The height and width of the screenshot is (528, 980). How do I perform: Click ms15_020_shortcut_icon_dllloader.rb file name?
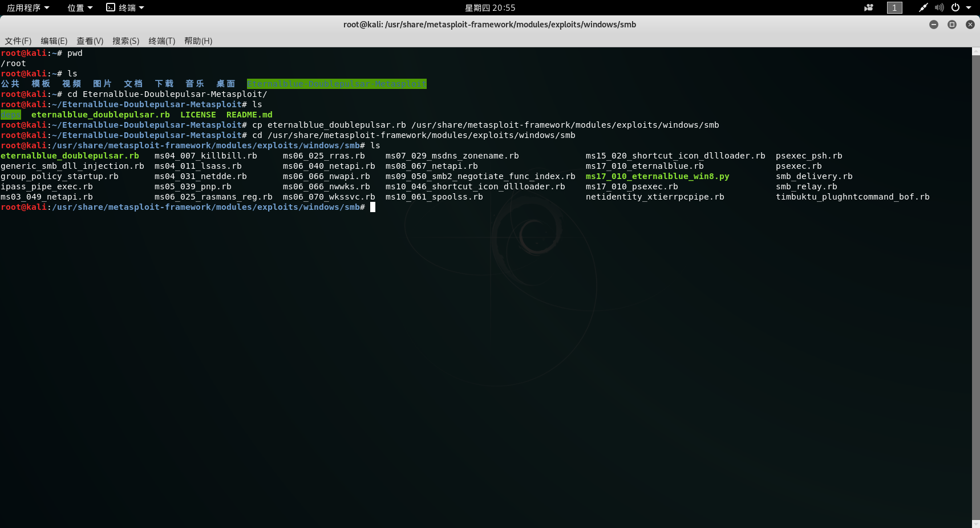pyautogui.click(x=675, y=156)
